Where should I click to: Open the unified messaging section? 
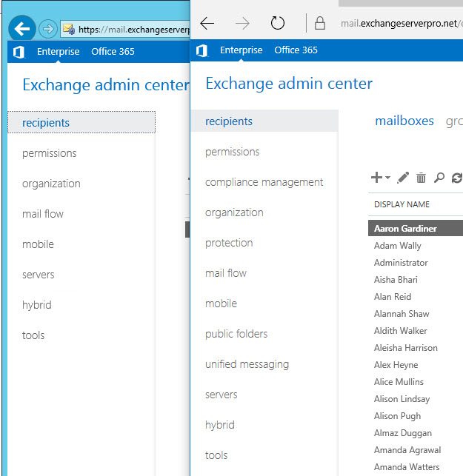point(247,364)
